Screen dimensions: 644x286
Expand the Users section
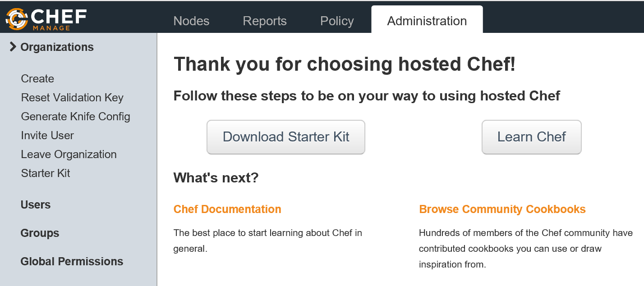point(36,205)
